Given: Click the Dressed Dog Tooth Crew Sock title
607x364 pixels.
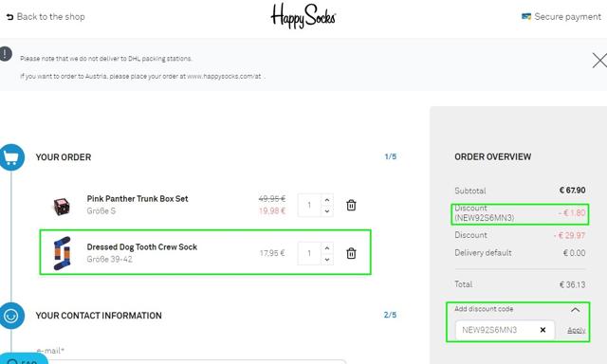Looking at the screenshot, I should coord(142,246).
